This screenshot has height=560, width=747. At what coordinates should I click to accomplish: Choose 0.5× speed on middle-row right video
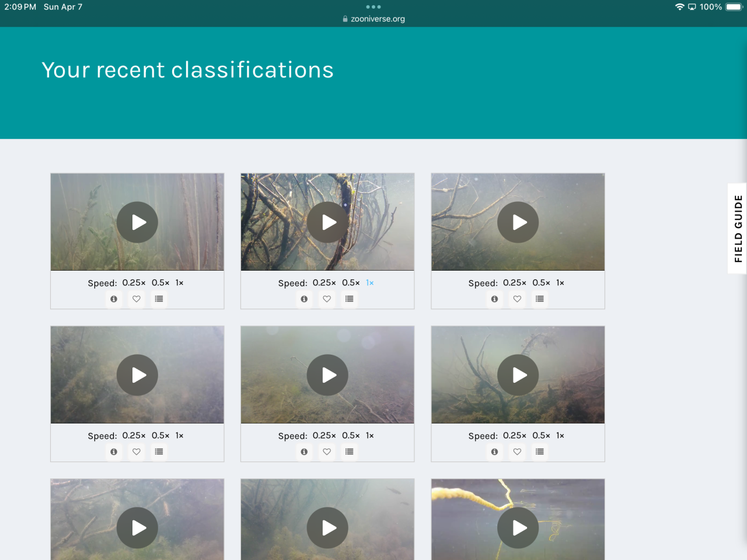[x=541, y=436]
